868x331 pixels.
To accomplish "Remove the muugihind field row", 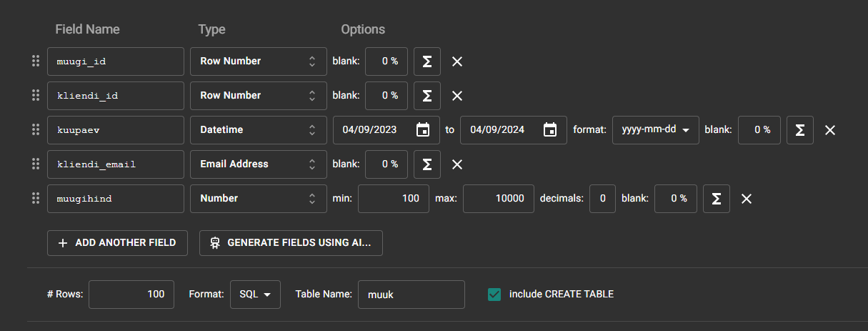I will (747, 199).
